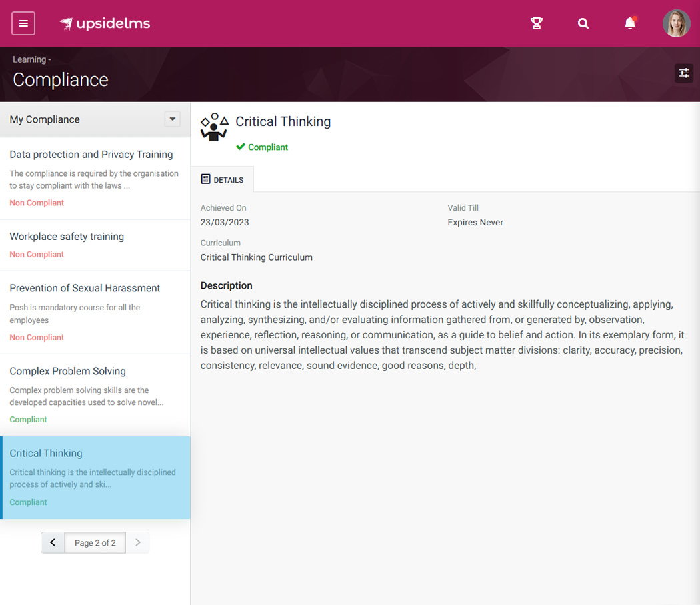Select Prevention of Sexual Harassment item

pyautogui.click(x=95, y=313)
